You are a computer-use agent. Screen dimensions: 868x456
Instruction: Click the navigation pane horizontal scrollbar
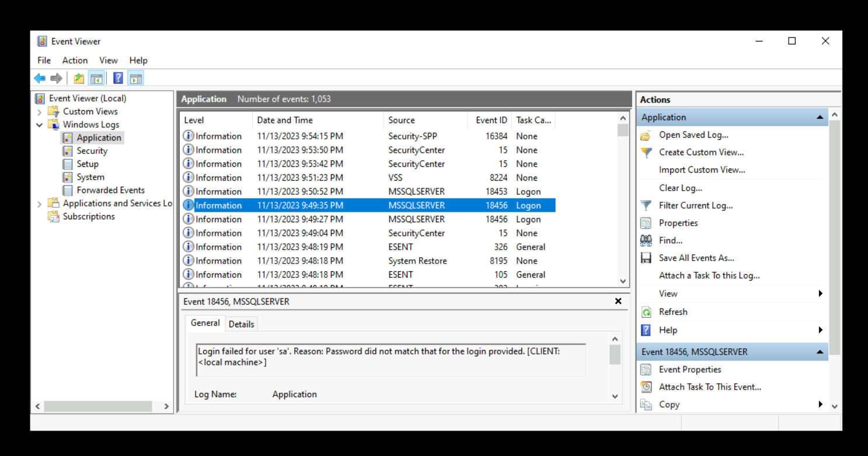pyautogui.click(x=97, y=406)
